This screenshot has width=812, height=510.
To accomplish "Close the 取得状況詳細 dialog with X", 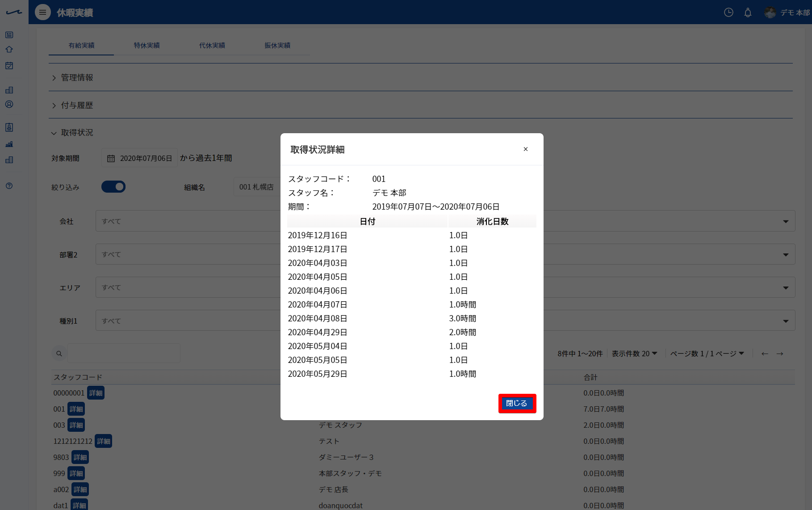I will [x=526, y=149].
